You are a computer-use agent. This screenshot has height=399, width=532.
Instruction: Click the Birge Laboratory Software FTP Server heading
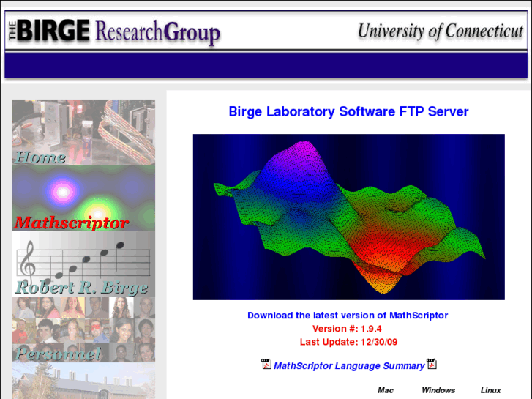[348, 112]
